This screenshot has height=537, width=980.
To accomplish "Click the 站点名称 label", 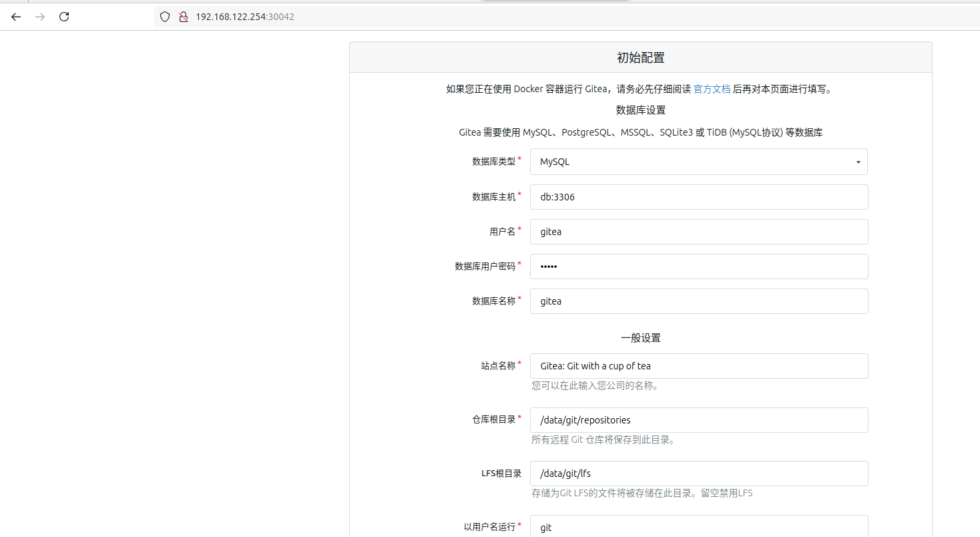I will pos(499,366).
